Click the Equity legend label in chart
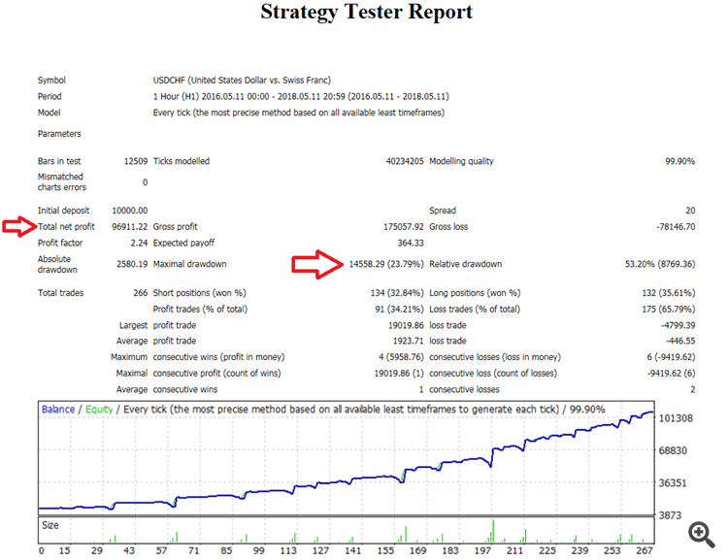This screenshot has height=560, width=728. 99,410
